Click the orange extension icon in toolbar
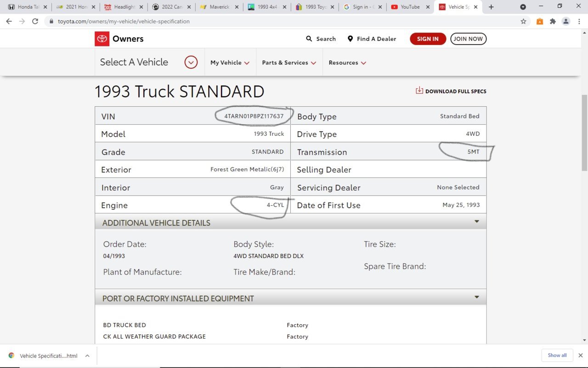Screen dimensions: 588x368 coord(540,21)
